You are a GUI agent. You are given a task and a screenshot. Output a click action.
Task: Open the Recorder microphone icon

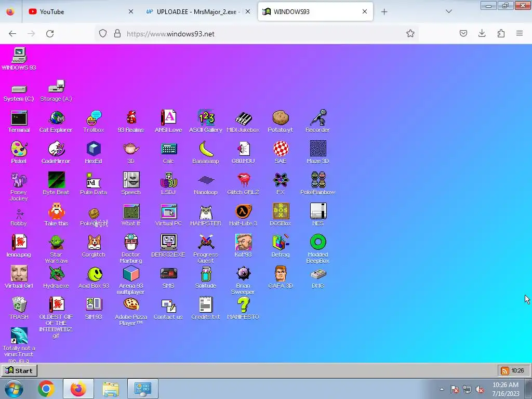click(x=318, y=121)
